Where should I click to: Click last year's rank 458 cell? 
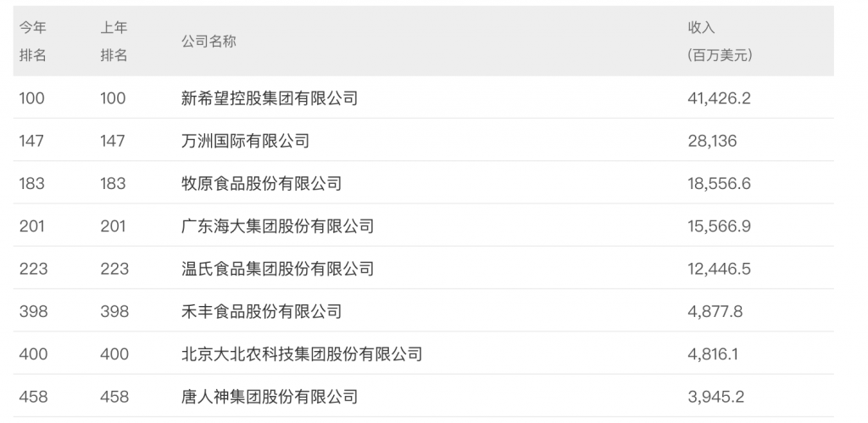114,397
